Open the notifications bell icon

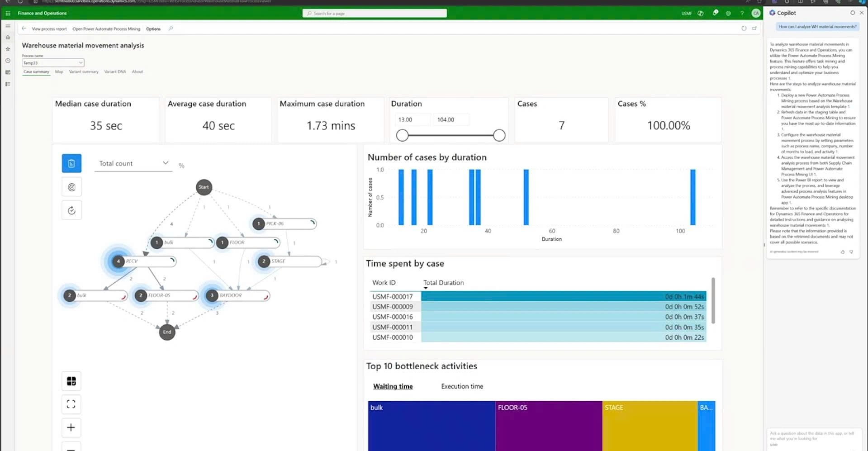715,13
